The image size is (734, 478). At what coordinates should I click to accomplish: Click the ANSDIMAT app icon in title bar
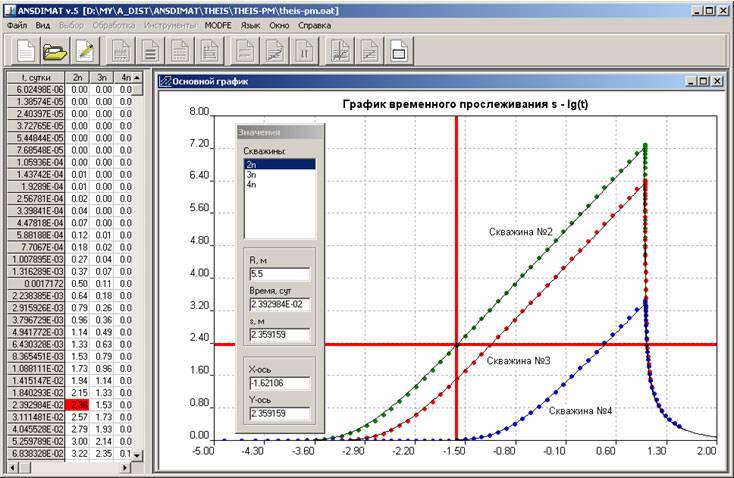[9, 8]
